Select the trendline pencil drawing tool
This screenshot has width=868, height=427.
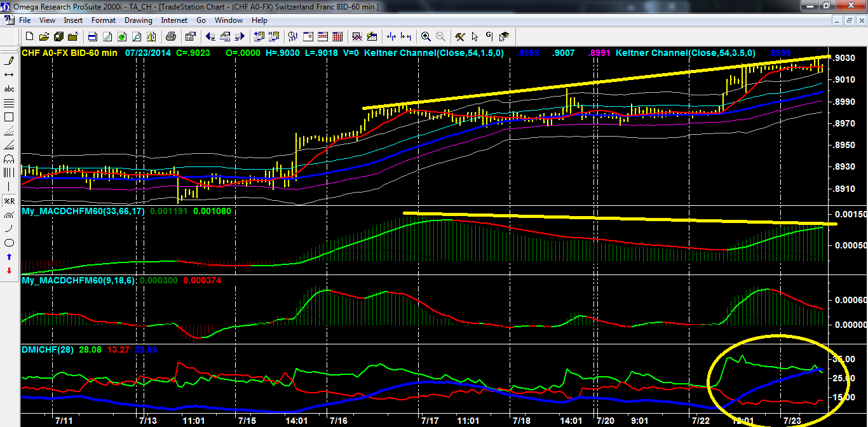point(9,61)
